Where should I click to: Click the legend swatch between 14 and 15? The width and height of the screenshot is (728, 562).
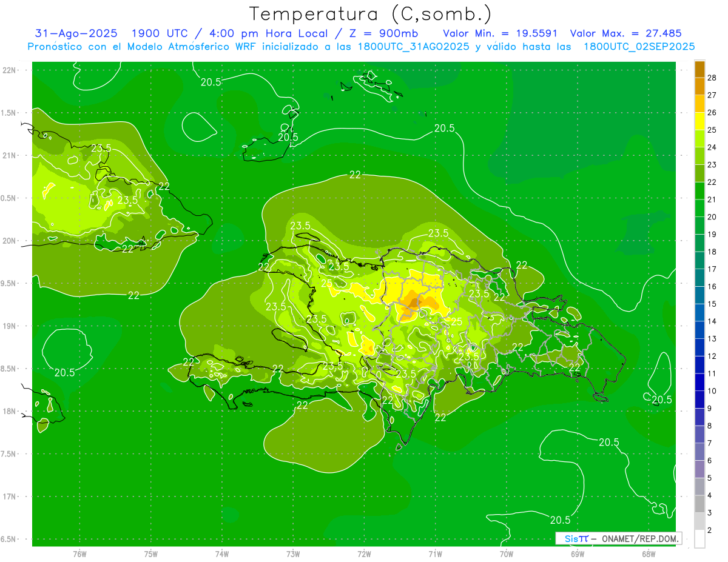(x=699, y=313)
